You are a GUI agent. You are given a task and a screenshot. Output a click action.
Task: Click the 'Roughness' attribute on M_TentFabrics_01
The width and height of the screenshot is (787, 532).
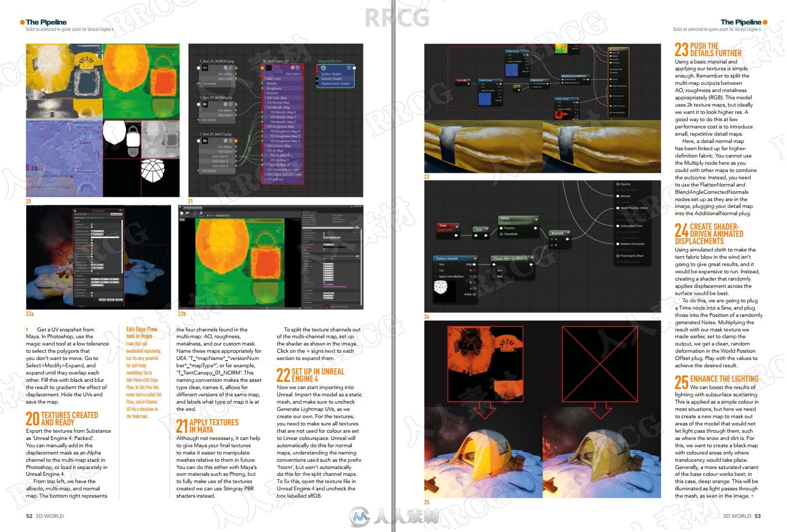point(274,88)
